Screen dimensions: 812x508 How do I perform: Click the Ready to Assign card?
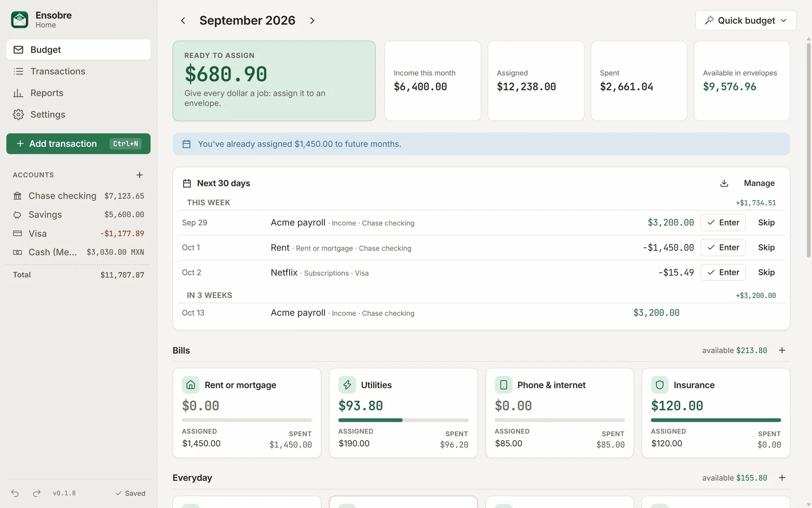[x=274, y=81]
